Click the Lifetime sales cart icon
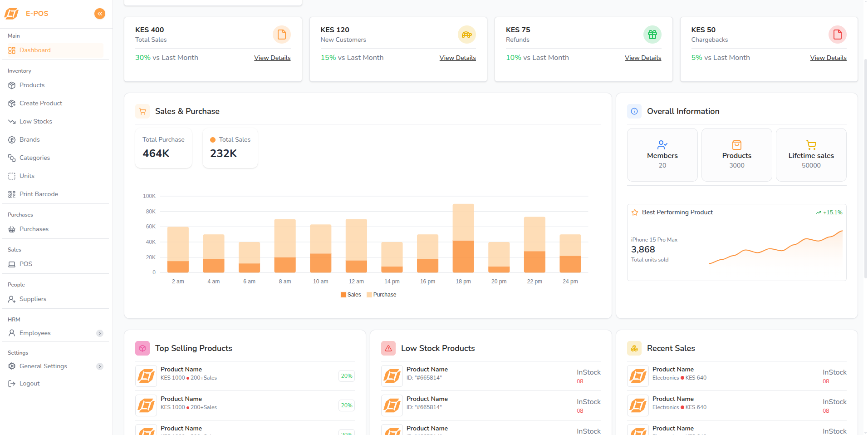Viewport: 868px width, 435px height. (x=811, y=145)
